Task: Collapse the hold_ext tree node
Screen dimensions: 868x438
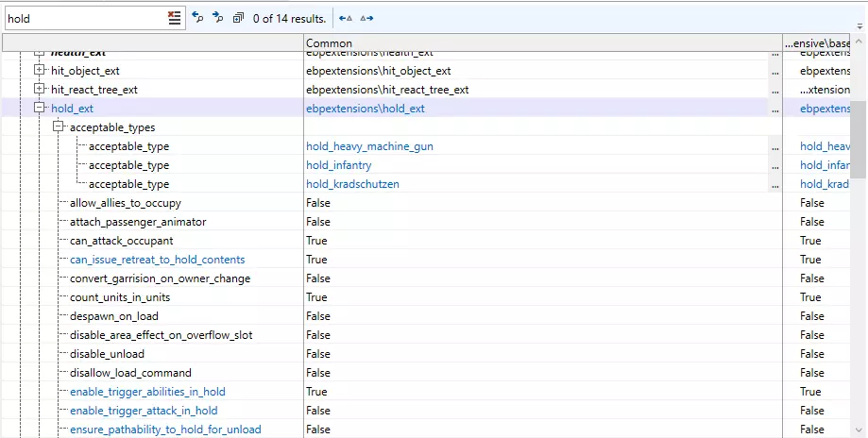Action: point(40,109)
